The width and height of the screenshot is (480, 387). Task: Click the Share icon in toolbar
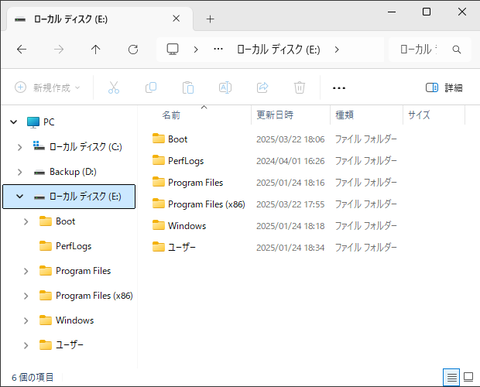(262, 88)
